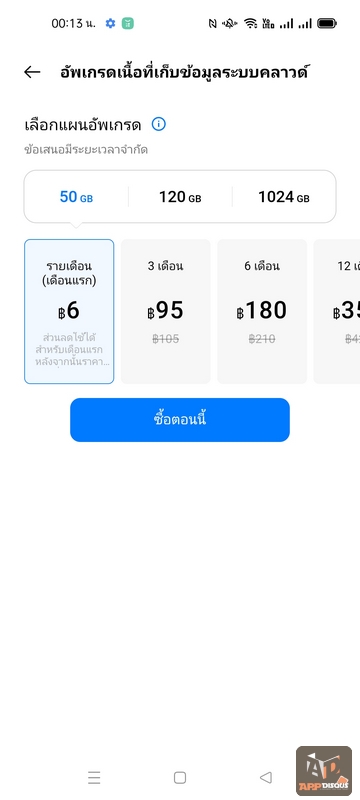Open the info icon beside เลือกแผนอัพเกรด

tap(159, 124)
